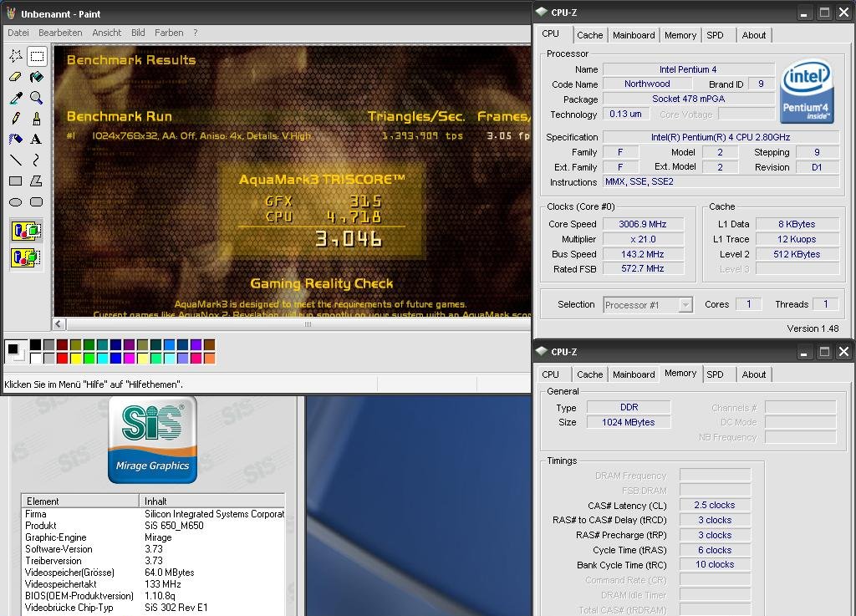Pick the bright red color swatch
Image resolution: width=856 pixels, height=616 pixels.
(62, 358)
